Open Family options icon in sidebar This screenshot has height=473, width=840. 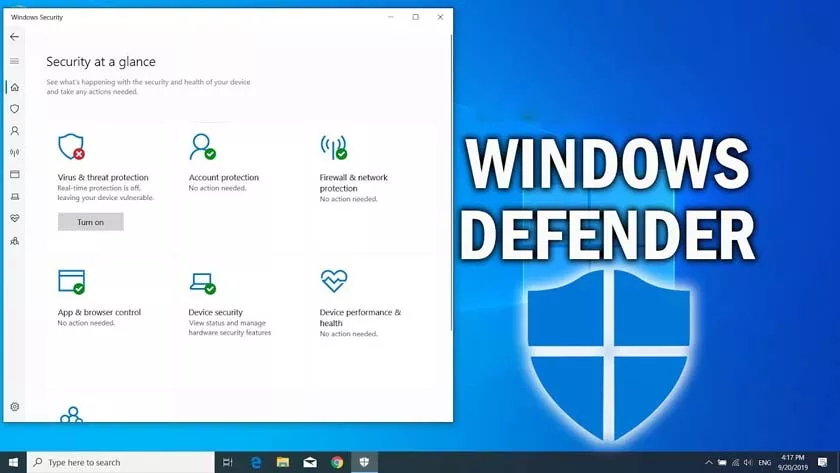(x=14, y=241)
